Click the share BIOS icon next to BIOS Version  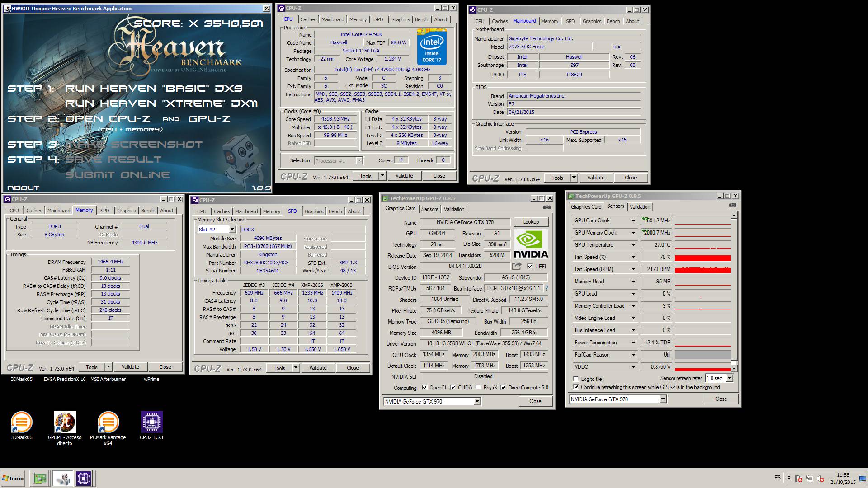(517, 266)
